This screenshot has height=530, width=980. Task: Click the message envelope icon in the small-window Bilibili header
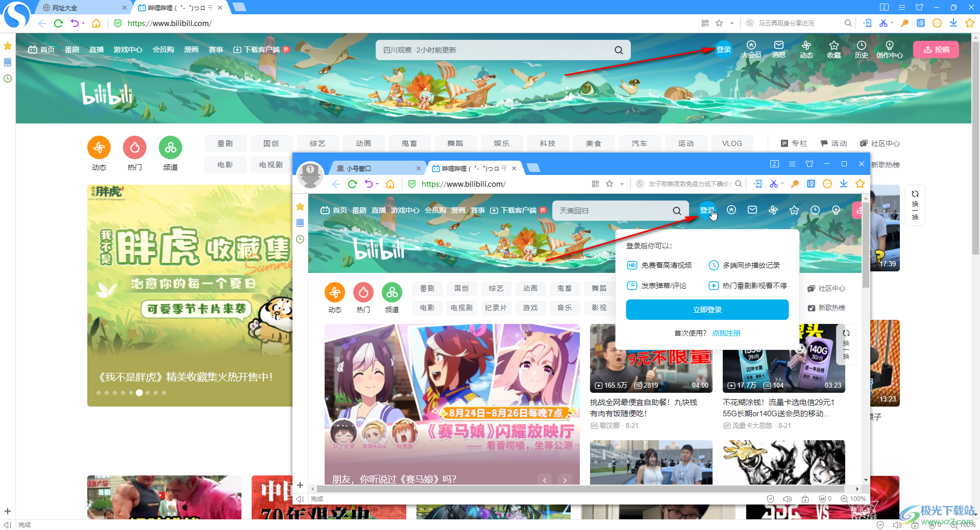pos(752,210)
